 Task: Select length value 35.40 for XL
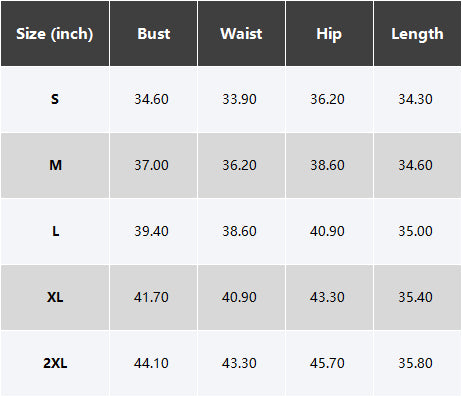click(415, 297)
